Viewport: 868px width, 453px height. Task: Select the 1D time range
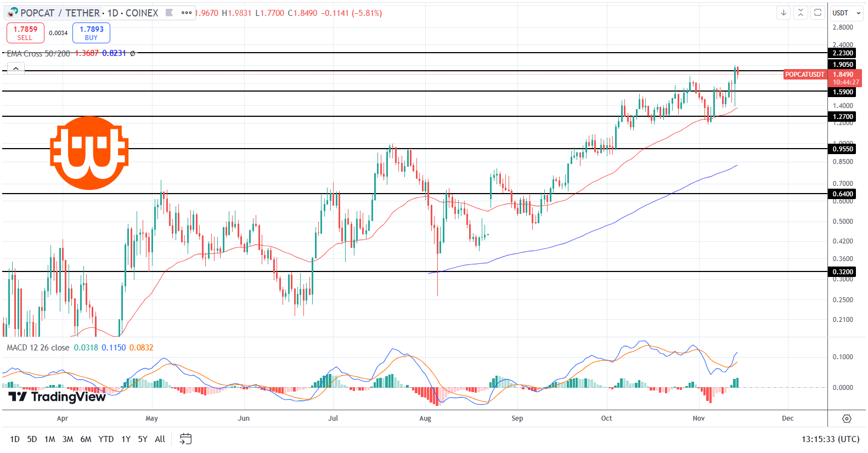tap(15, 439)
